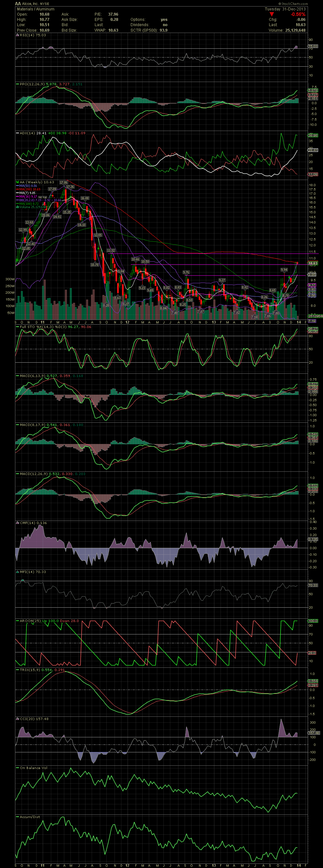Click the CCI 157.48 tag on right axis
323x868 pixels.
coord(314,733)
